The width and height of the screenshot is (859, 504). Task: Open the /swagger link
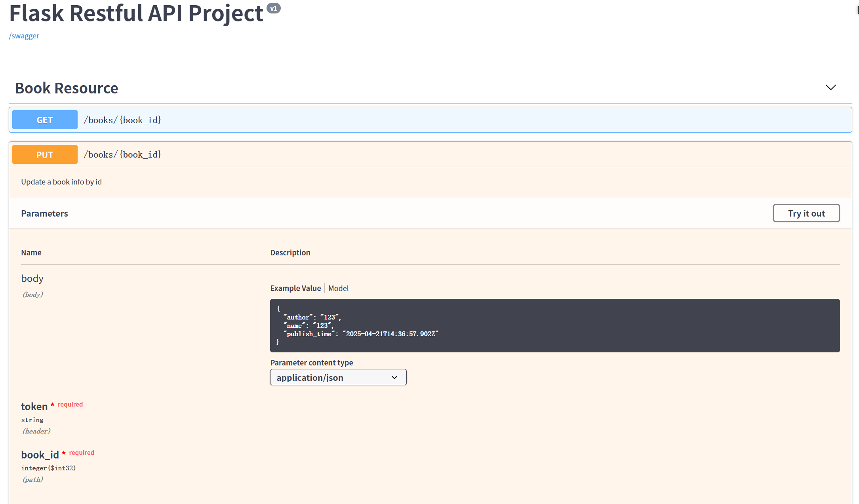click(x=24, y=36)
